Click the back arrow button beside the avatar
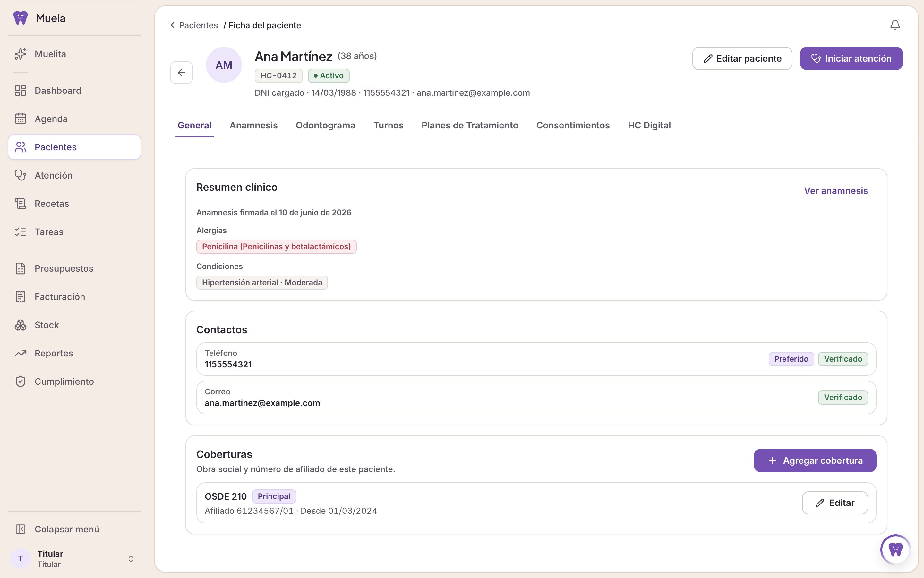 tap(181, 73)
